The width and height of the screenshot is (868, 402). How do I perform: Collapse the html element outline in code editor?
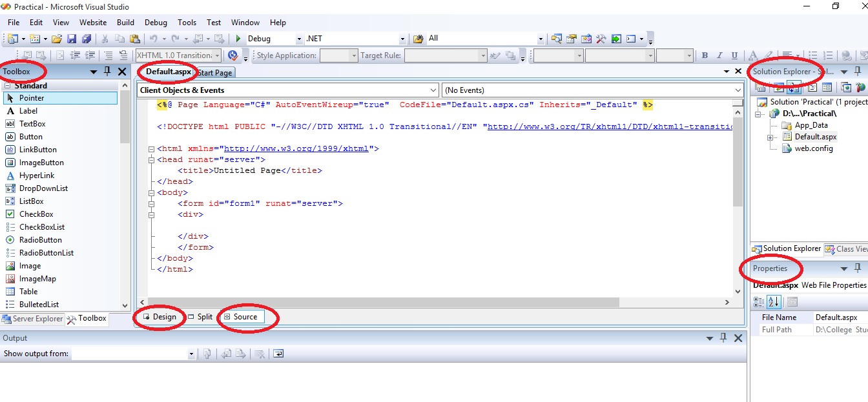pyautogui.click(x=151, y=148)
